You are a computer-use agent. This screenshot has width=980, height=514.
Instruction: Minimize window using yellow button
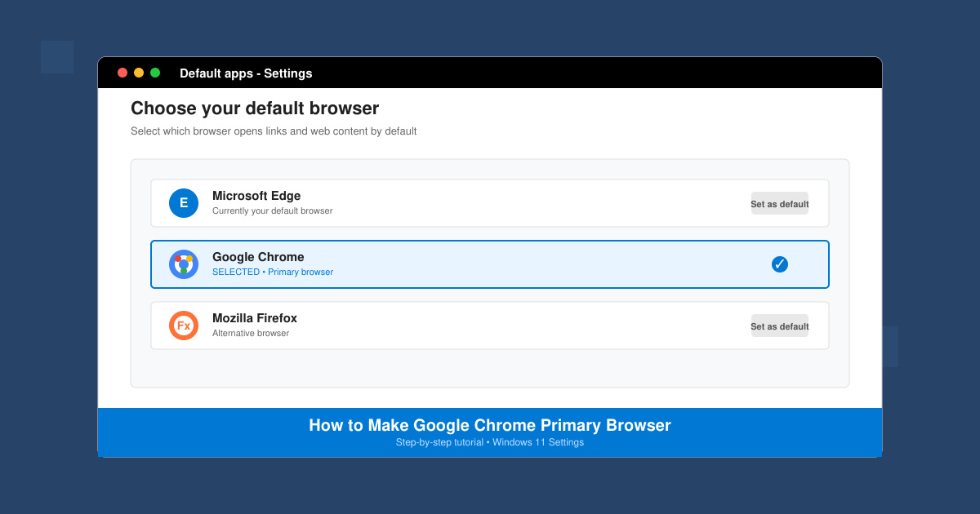point(139,73)
